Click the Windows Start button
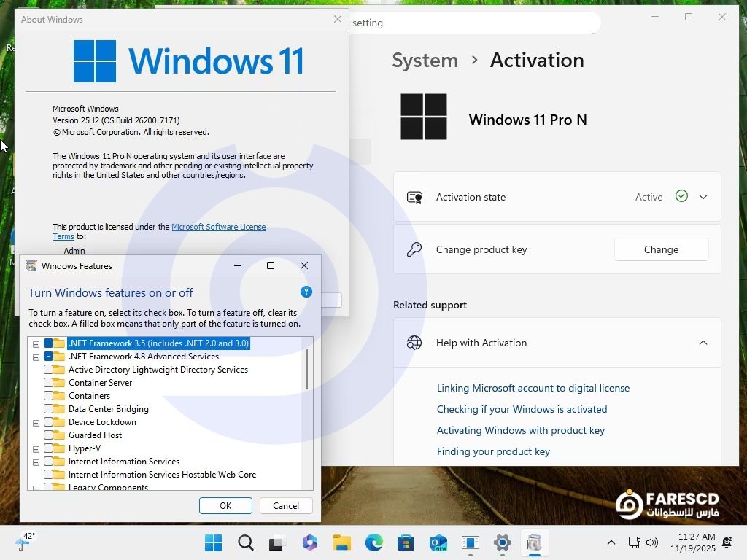The height and width of the screenshot is (560, 747). point(214,543)
